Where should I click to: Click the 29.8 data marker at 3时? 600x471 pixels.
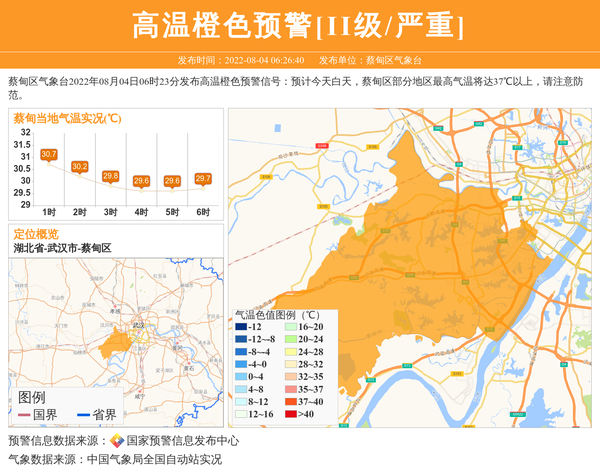click(111, 176)
